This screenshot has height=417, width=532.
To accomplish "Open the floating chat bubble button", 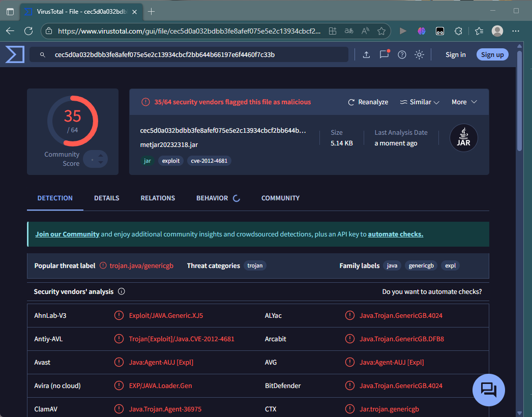I will tap(489, 390).
